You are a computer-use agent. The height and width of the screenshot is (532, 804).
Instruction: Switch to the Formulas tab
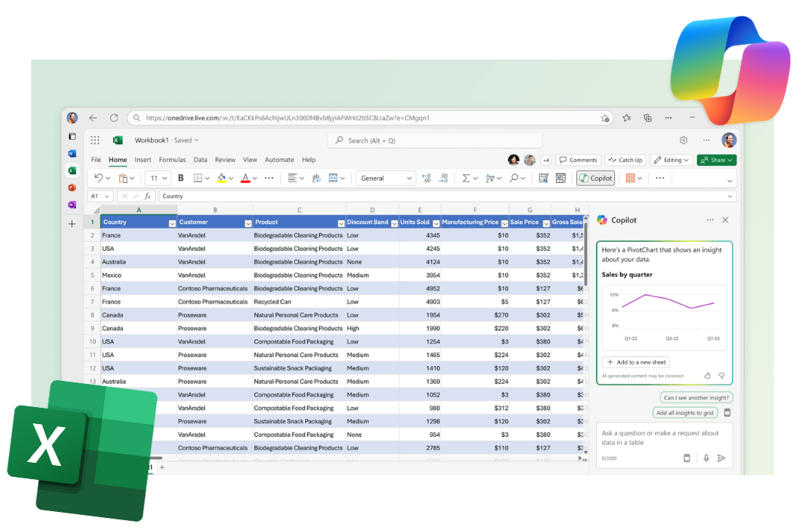(x=172, y=159)
